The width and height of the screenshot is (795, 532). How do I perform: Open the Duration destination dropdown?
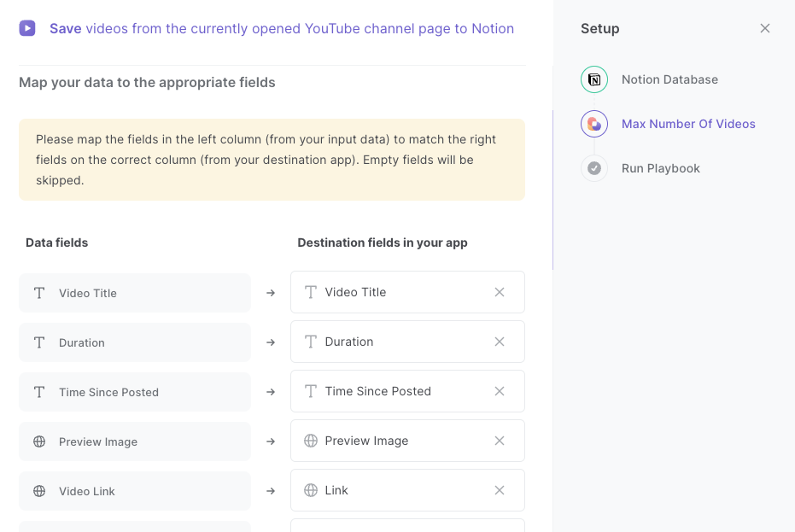pyautogui.click(x=407, y=342)
